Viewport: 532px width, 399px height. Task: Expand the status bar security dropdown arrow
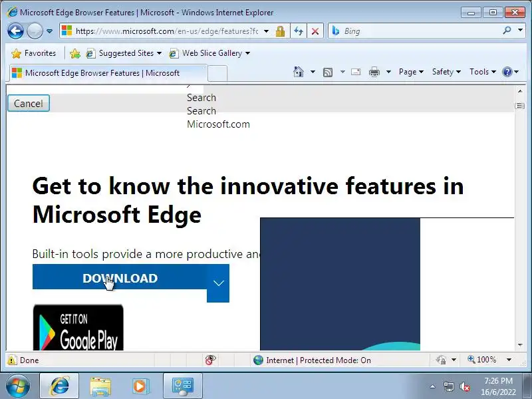click(x=454, y=360)
